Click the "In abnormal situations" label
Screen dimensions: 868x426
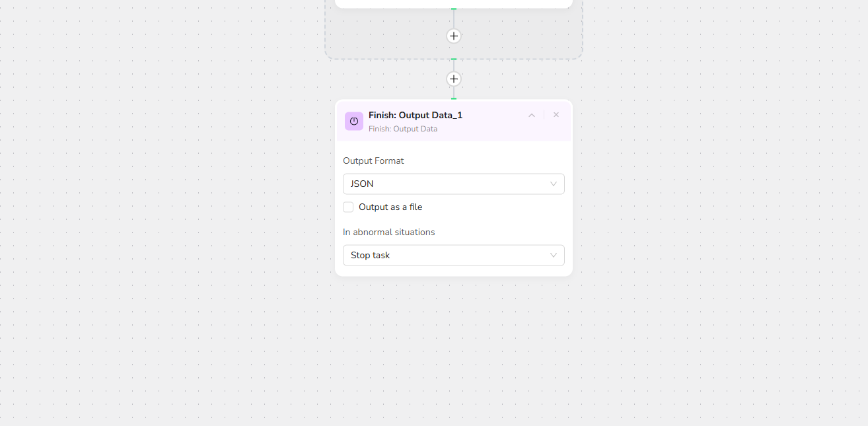[388, 232]
